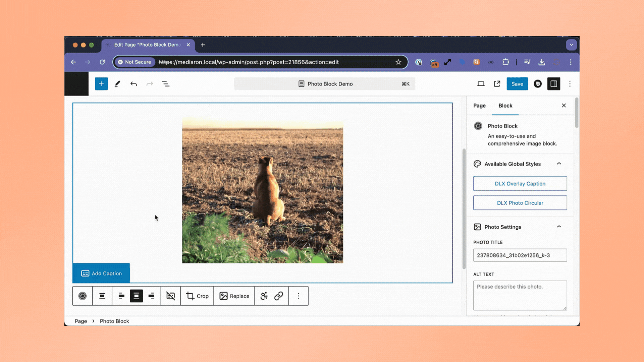
Task: Switch to the Page settings tab
Action: (x=479, y=106)
